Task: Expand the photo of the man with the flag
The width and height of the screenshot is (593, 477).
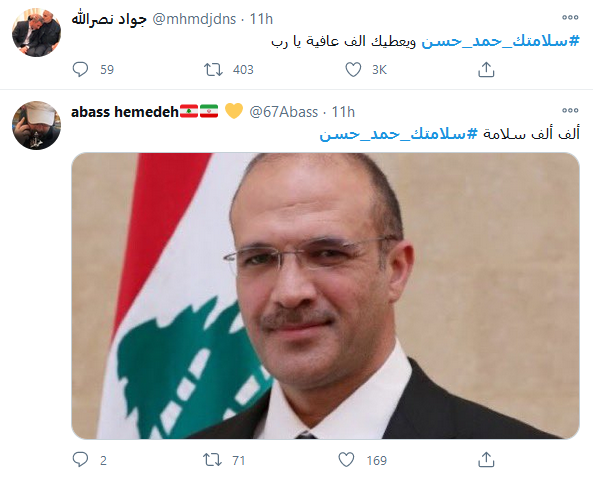Action: 325,296
